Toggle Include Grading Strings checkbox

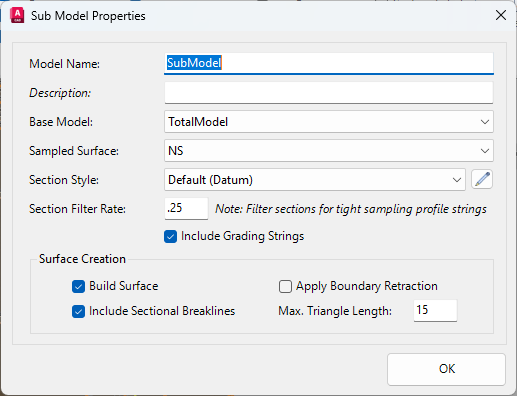pos(170,237)
